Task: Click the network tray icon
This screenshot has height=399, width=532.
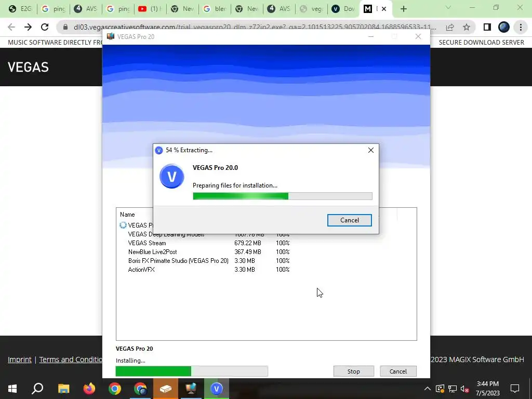Action: (x=453, y=389)
